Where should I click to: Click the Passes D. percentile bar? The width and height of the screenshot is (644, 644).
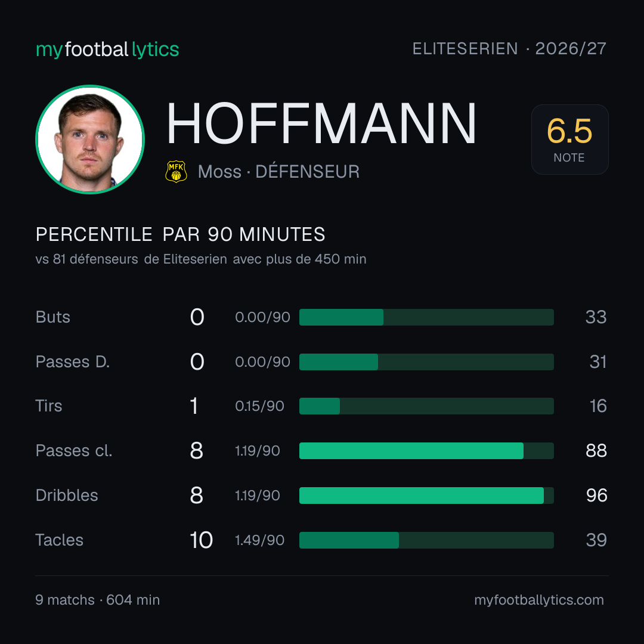426,362
